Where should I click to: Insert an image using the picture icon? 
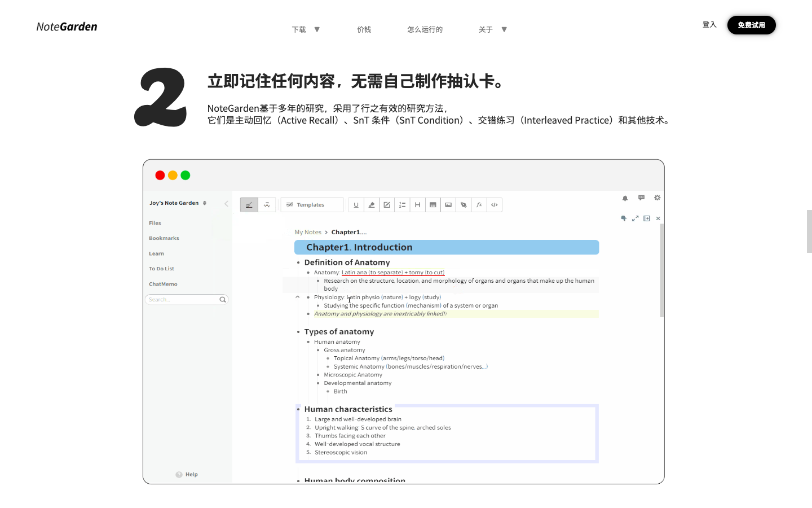coord(448,205)
